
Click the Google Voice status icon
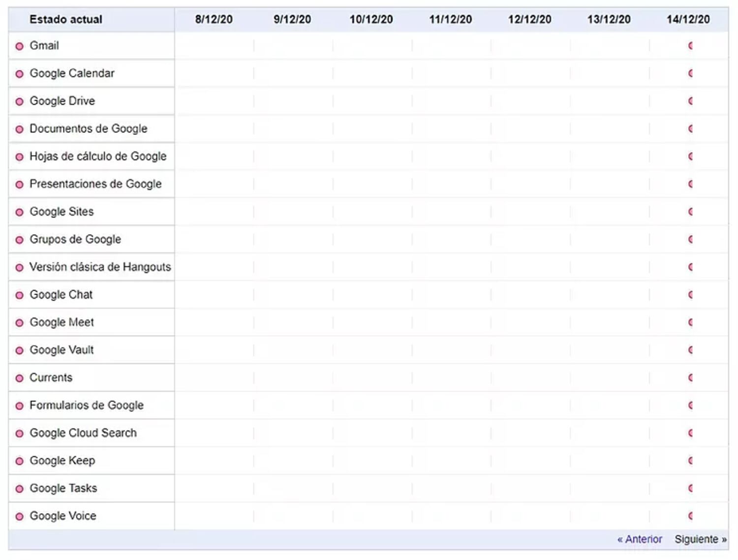pyautogui.click(x=20, y=517)
